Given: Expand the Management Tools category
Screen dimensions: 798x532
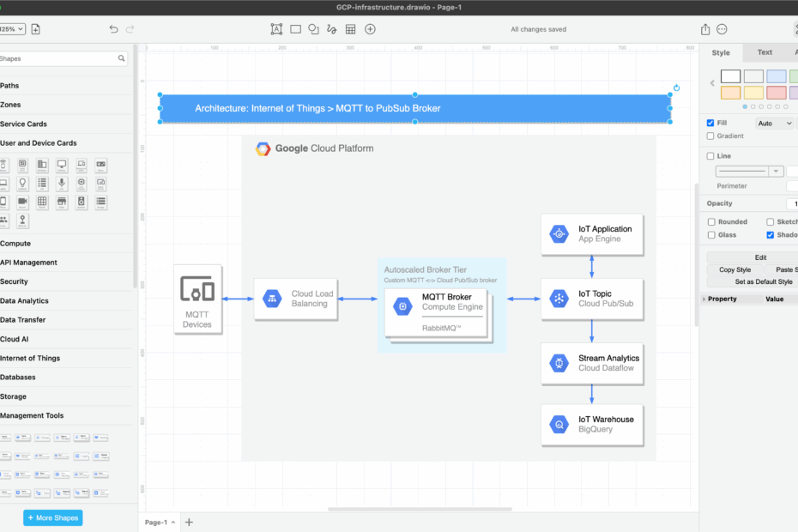Looking at the screenshot, I should 32,415.
